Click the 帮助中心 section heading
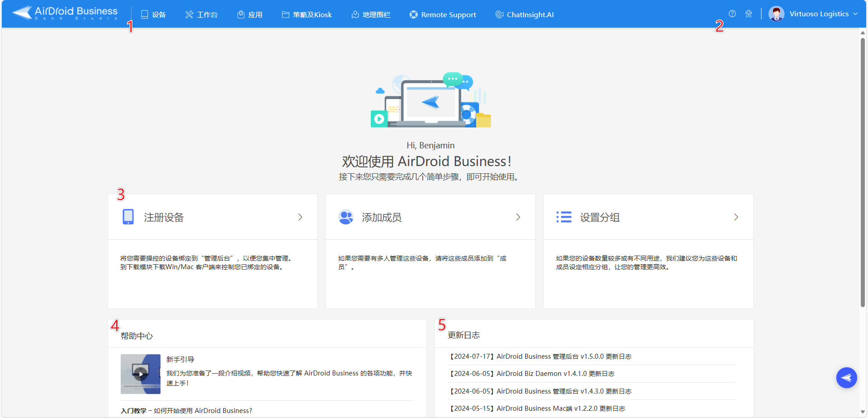Screen dimensions: 868x418 137,336
